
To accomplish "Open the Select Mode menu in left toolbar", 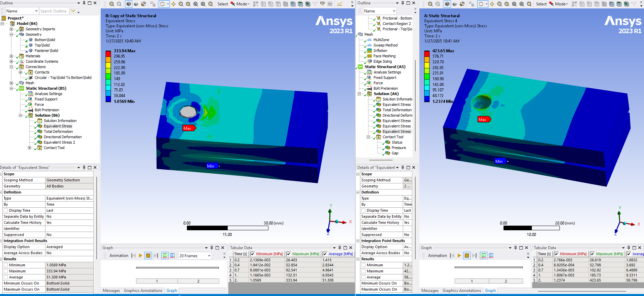I will click(243, 4).
